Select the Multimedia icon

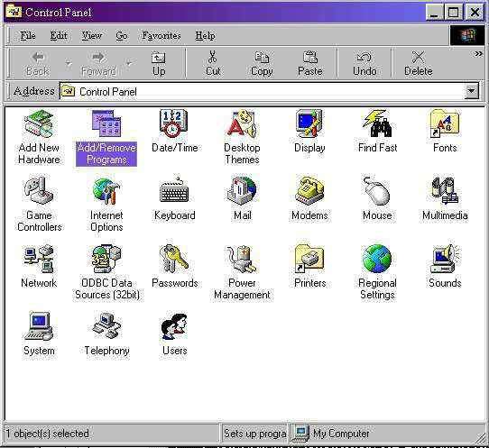tap(445, 191)
